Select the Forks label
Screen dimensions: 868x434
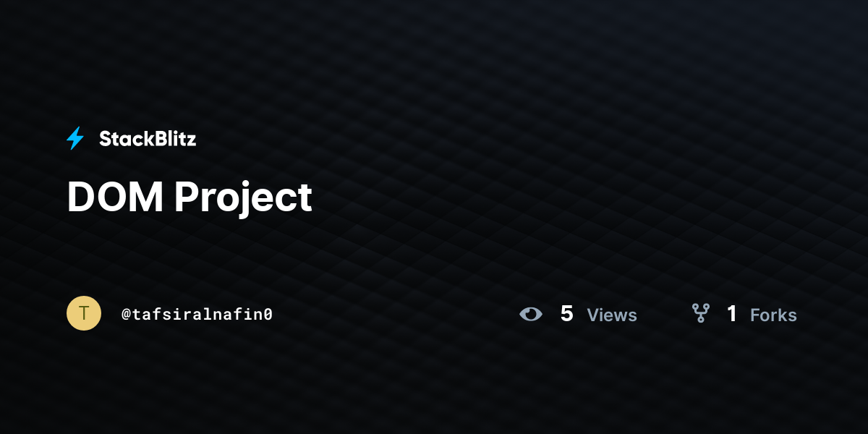[x=773, y=315]
